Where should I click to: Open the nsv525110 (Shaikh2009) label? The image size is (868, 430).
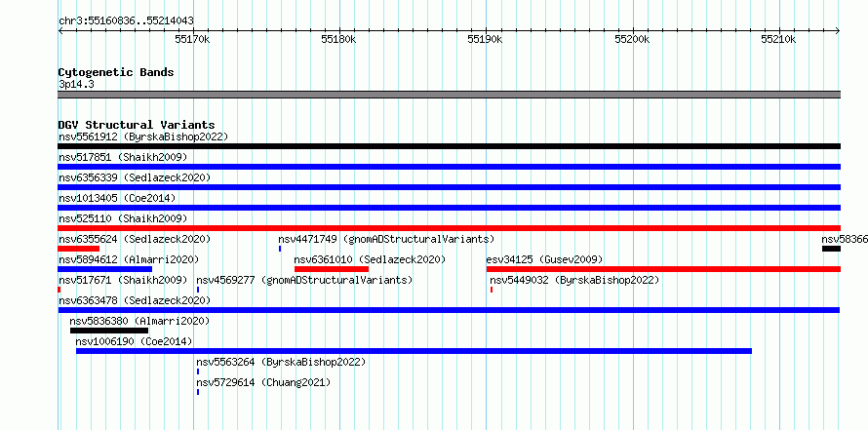pos(123,218)
